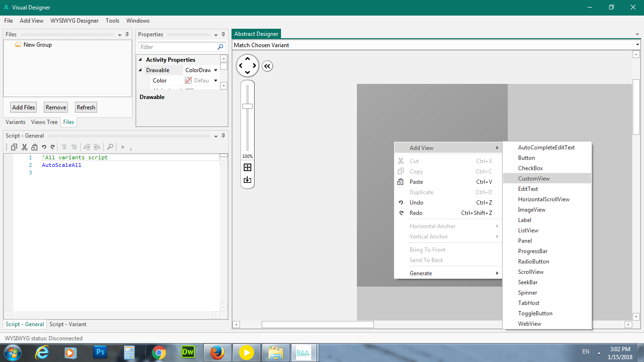
Task: Click the zoom slider handle in the designer
Action: 248,106
